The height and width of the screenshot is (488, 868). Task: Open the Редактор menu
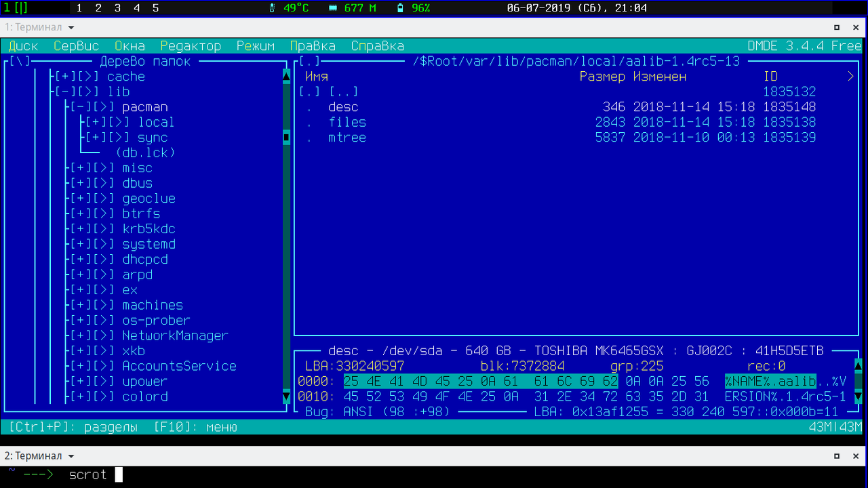tap(191, 46)
